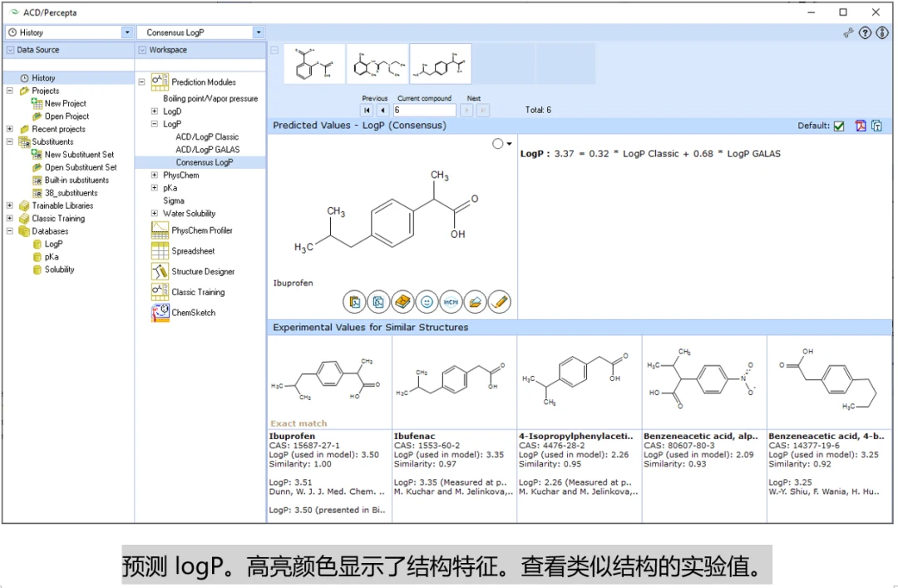The width and height of the screenshot is (898, 588).
Task: Select the second compound thumbnail
Action: click(x=377, y=64)
